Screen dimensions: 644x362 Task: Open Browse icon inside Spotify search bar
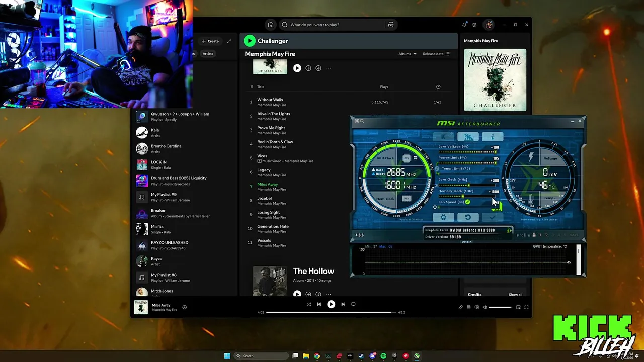pos(390,25)
